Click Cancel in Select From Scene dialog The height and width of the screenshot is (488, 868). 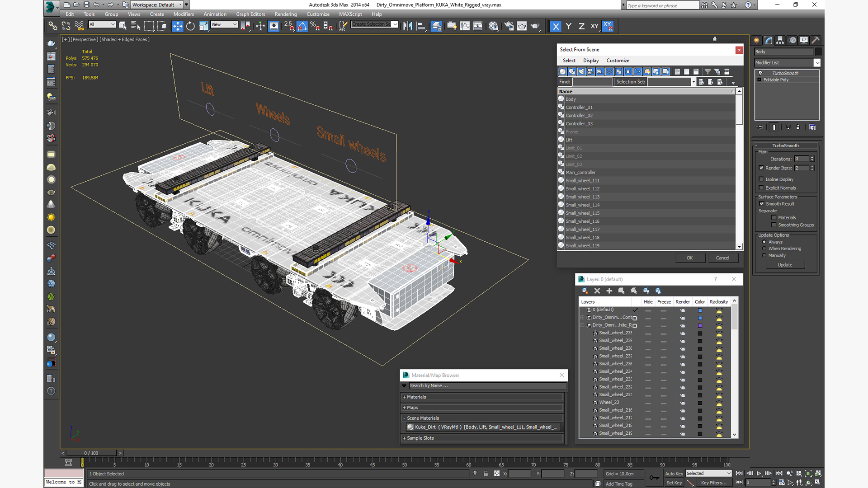[722, 258]
